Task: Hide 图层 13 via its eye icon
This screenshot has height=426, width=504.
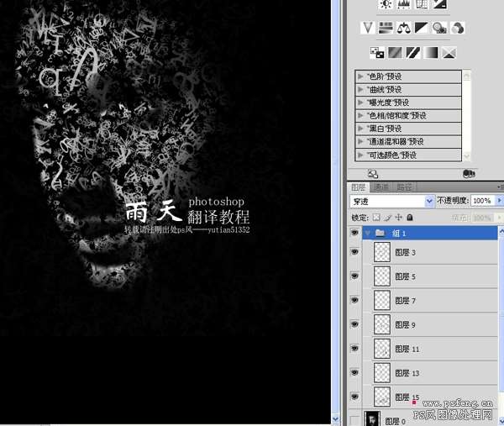Action: click(354, 372)
